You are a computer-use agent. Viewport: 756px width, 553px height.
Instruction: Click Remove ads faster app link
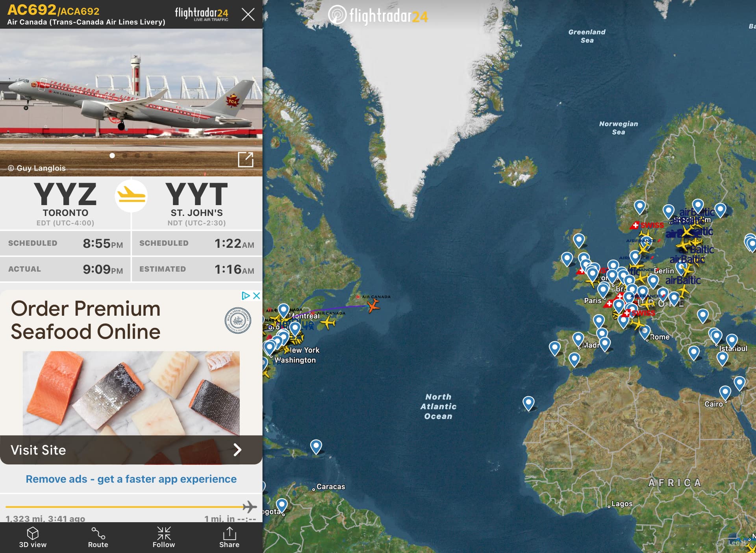point(131,479)
